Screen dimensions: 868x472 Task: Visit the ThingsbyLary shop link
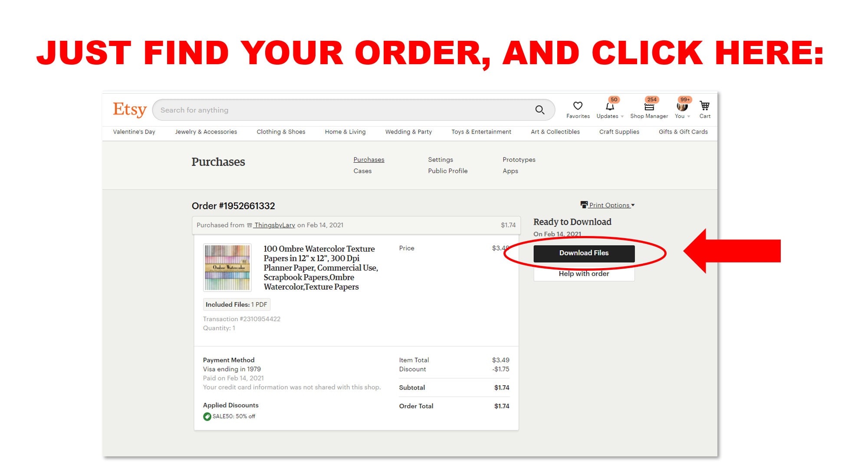[274, 225]
